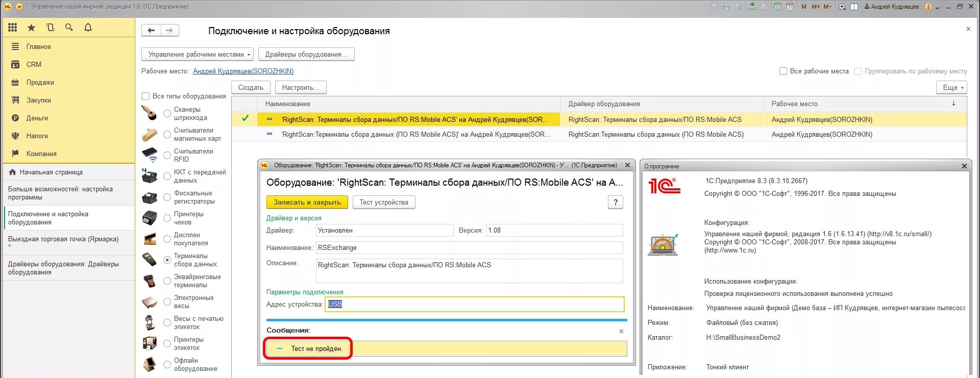This screenshot has height=378, width=980.
Task: Switch to Начальная страница tab
Action: pos(69,172)
